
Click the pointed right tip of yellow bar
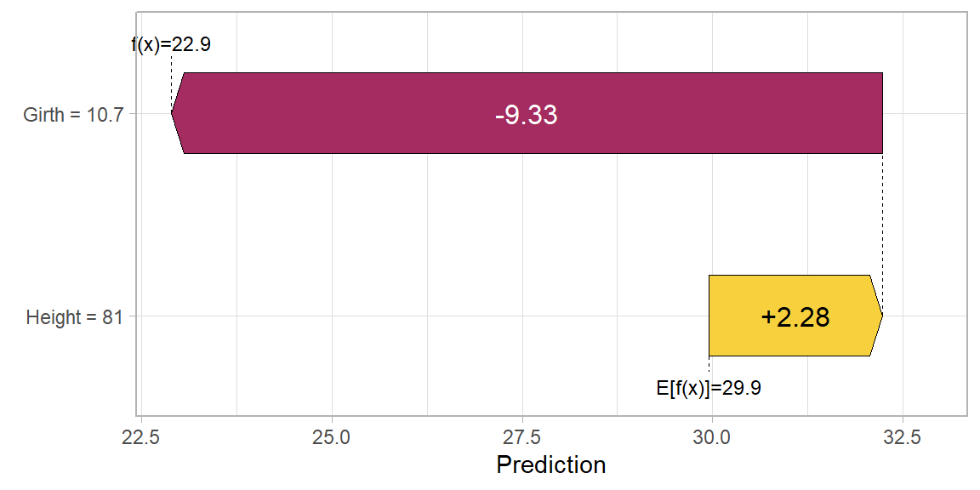tap(880, 316)
